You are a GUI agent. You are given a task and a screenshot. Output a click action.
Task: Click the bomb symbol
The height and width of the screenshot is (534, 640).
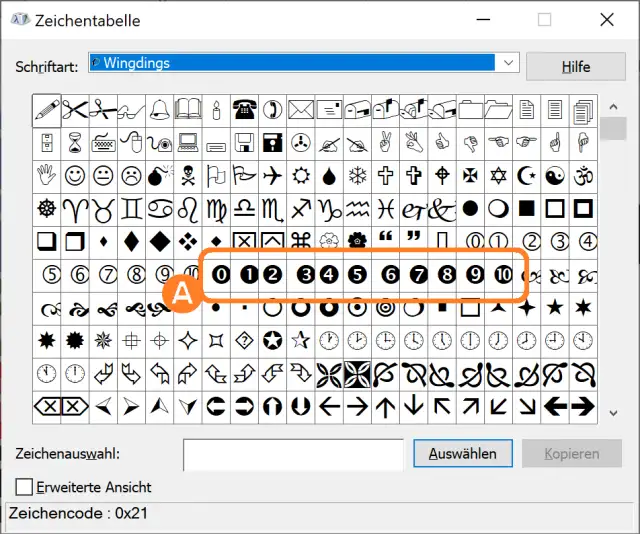(160, 176)
